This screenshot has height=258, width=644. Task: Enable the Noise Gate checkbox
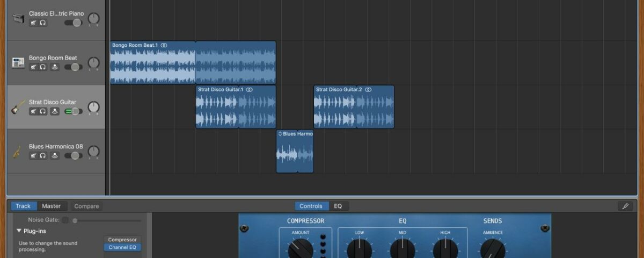pos(65,220)
